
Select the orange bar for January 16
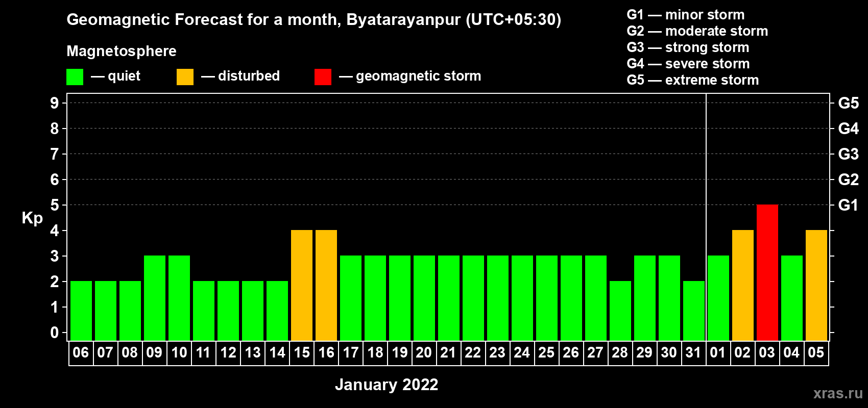tap(326, 285)
